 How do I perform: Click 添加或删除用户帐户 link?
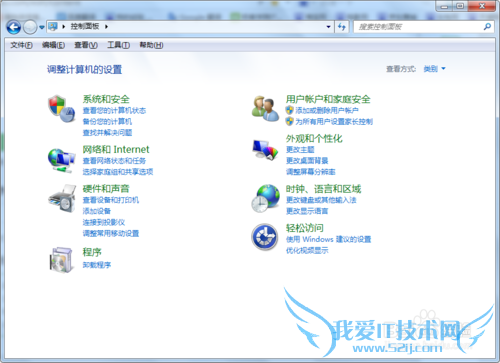(327, 110)
